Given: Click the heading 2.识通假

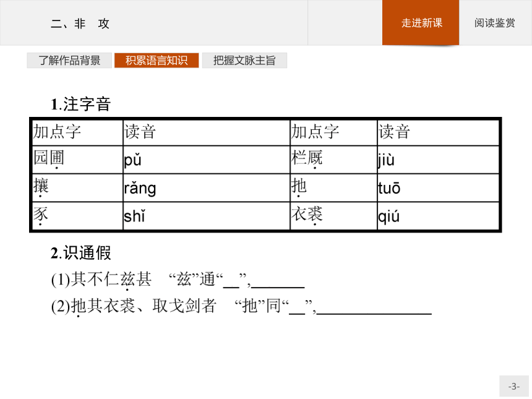Looking at the screenshot, I should click(x=81, y=253).
